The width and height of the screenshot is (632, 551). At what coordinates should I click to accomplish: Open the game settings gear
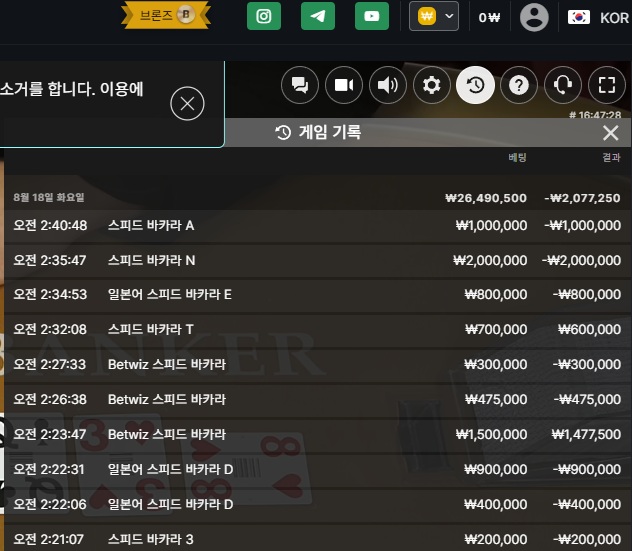432,85
